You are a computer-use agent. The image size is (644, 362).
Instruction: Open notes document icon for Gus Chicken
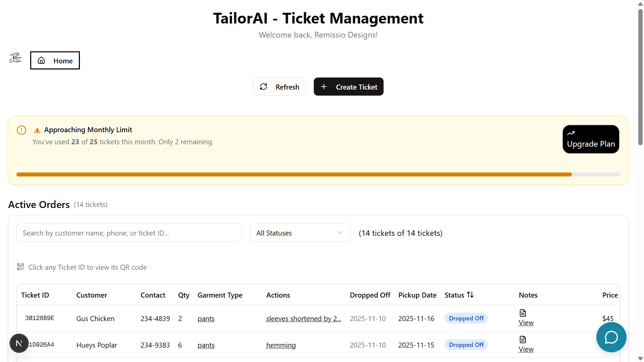pyautogui.click(x=523, y=313)
